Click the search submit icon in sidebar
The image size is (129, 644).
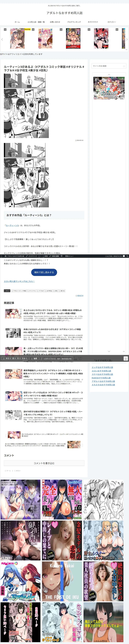[124, 66]
